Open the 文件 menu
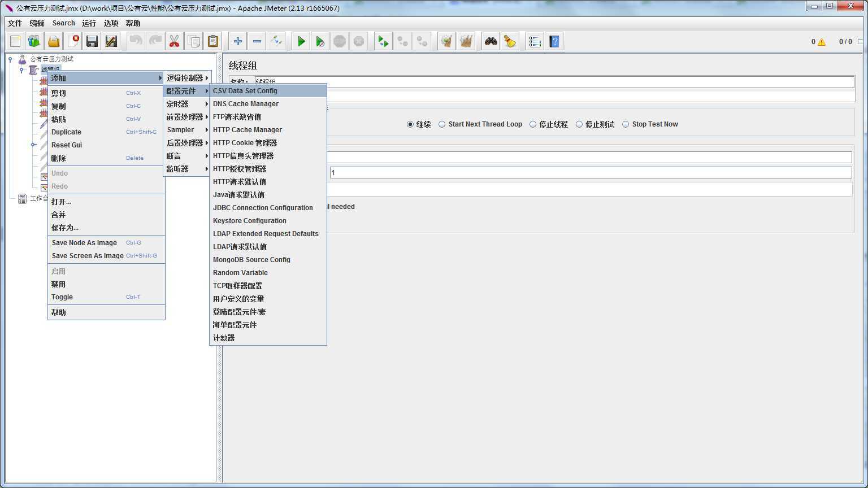 pyautogui.click(x=15, y=23)
